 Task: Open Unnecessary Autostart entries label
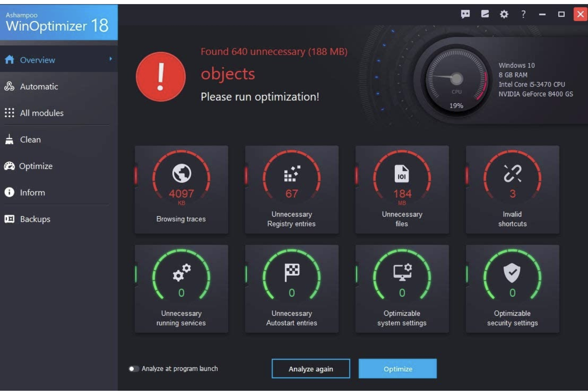292,318
